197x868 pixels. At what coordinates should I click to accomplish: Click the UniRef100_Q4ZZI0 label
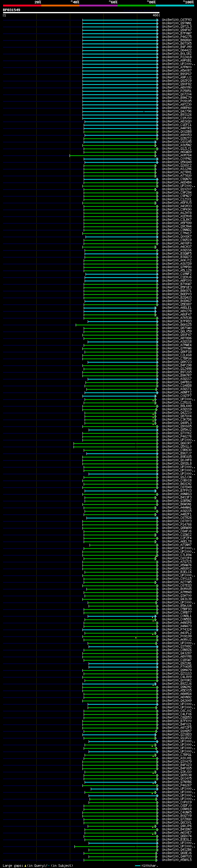click(x=176, y=413)
